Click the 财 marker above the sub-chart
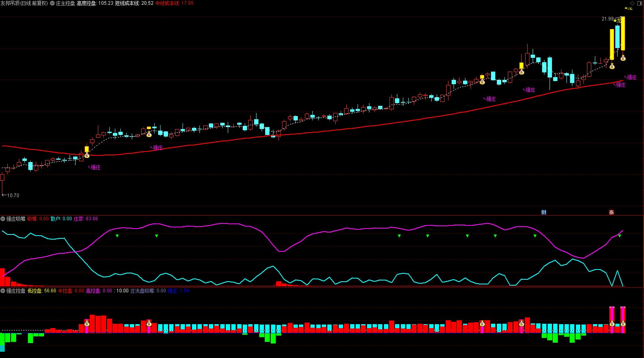This screenshot has width=644, height=358. (544, 212)
